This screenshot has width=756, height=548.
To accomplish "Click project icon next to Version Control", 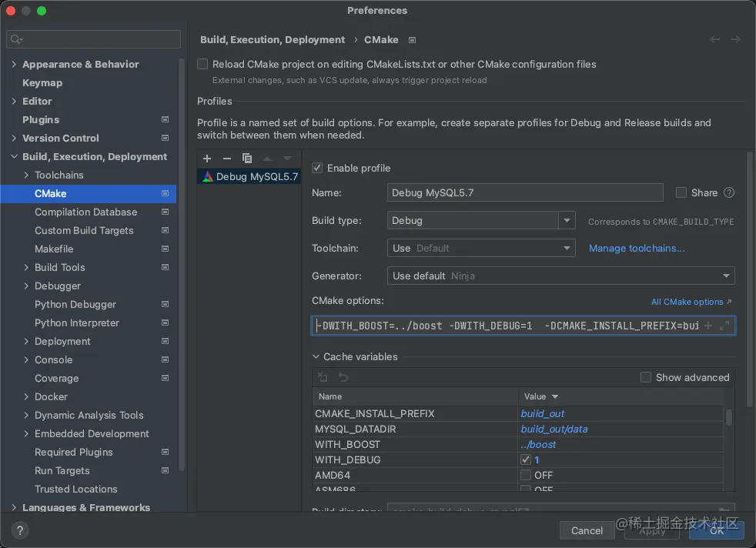I will coord(165,138).
